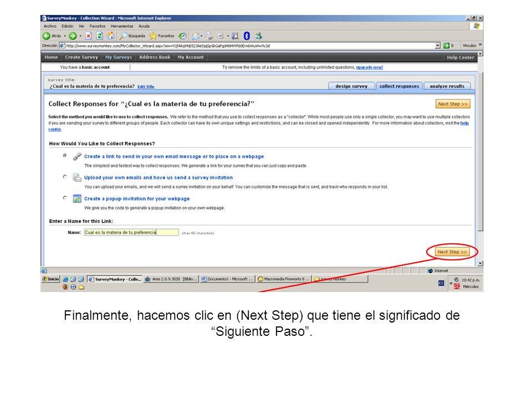The height and width of the screenshot is (399, 532).
Task: Click the help center link in description
Action: click(x=464, y=123)
